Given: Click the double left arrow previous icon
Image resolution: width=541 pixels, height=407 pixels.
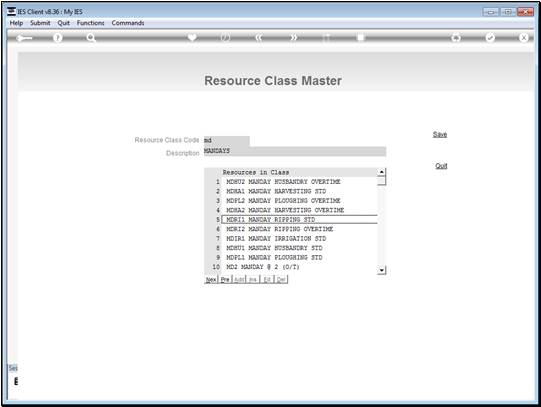Looking at the screenshot, I should tap(259, 38).
